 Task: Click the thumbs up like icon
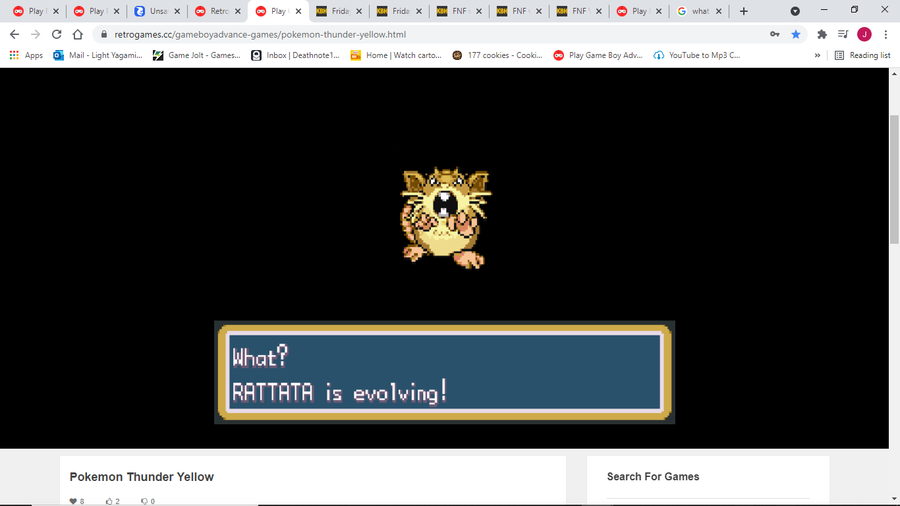109,501
